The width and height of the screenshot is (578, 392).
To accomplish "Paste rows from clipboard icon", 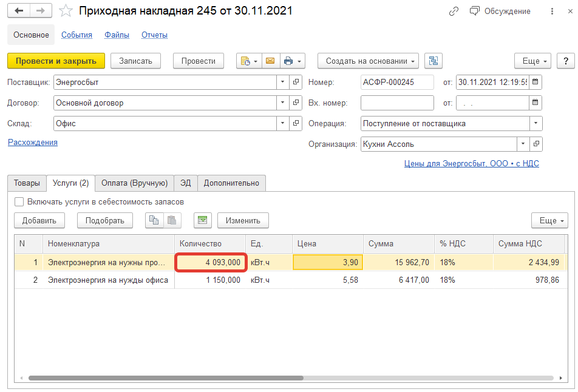I will click(x=172, y=220).
